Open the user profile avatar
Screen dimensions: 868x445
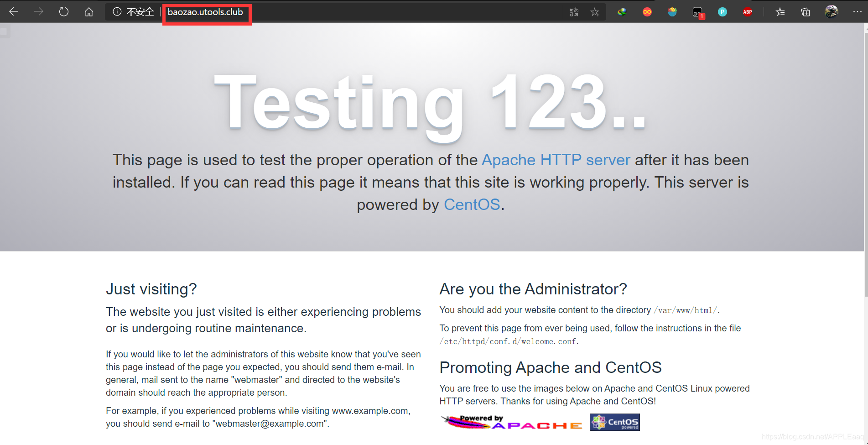832,11
